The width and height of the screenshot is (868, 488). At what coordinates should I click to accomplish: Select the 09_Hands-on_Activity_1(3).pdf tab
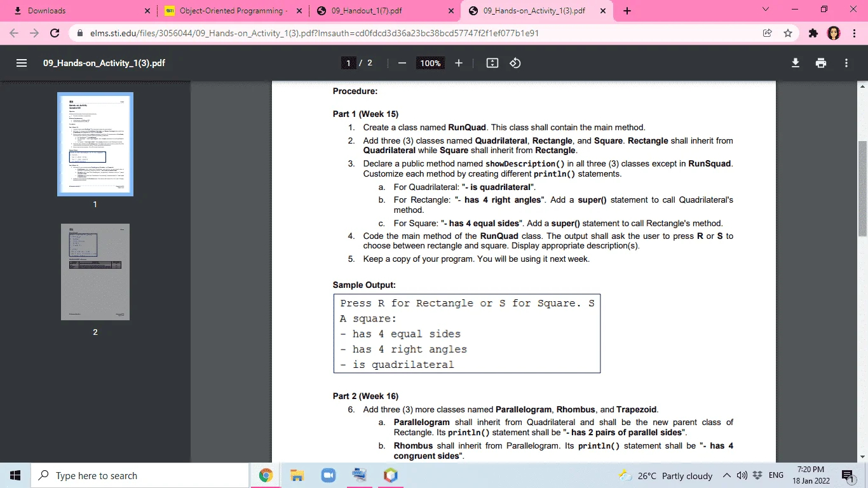point(538,11)
